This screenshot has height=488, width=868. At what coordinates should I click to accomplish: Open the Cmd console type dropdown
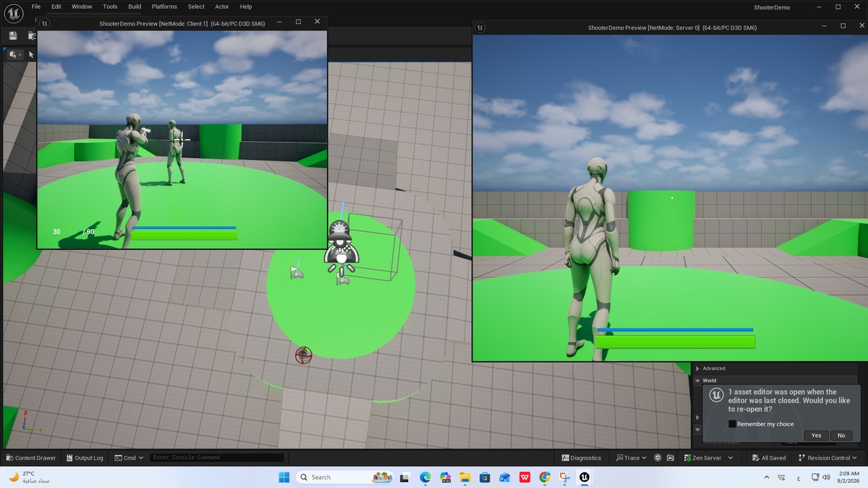(x=130, y=457)
